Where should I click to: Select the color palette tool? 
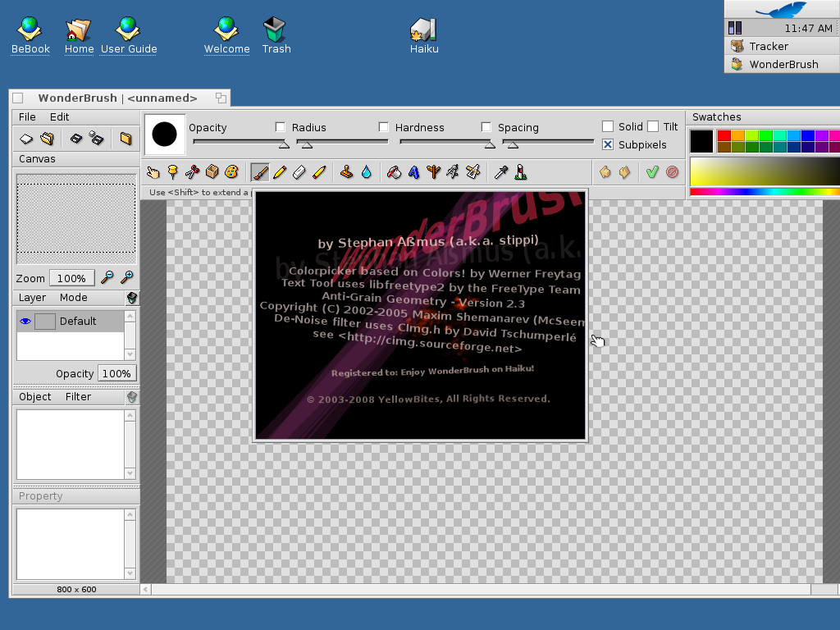(231, 172)
